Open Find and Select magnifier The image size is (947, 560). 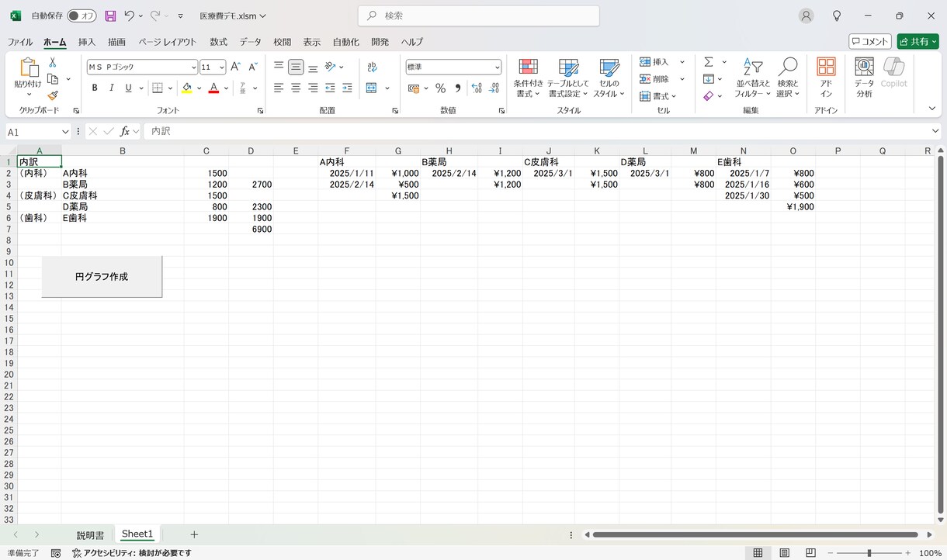click(x=788, y=78)
